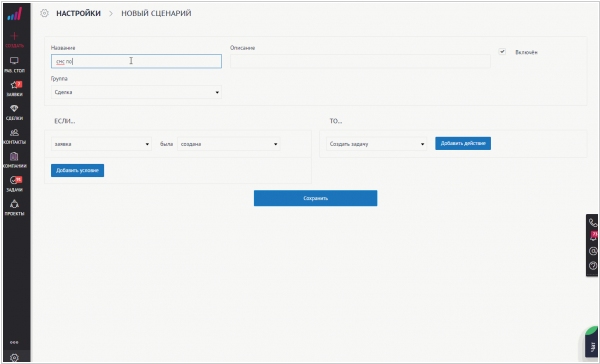
Task: Open the заявка condition dropdown
Action: click(x=101, y=144)
